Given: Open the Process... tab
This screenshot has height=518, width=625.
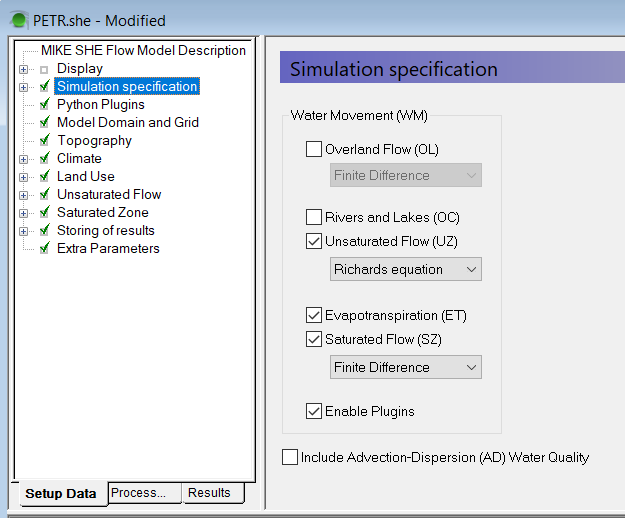Looking at the screenshot, I should [144, 493].
